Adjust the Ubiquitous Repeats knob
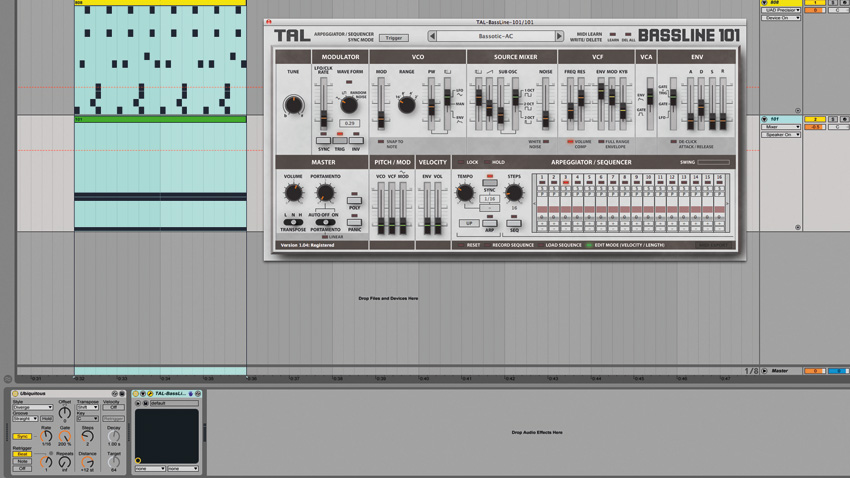Screen dimensions: 850x478 pyautogui.click(x=65, y=462)
